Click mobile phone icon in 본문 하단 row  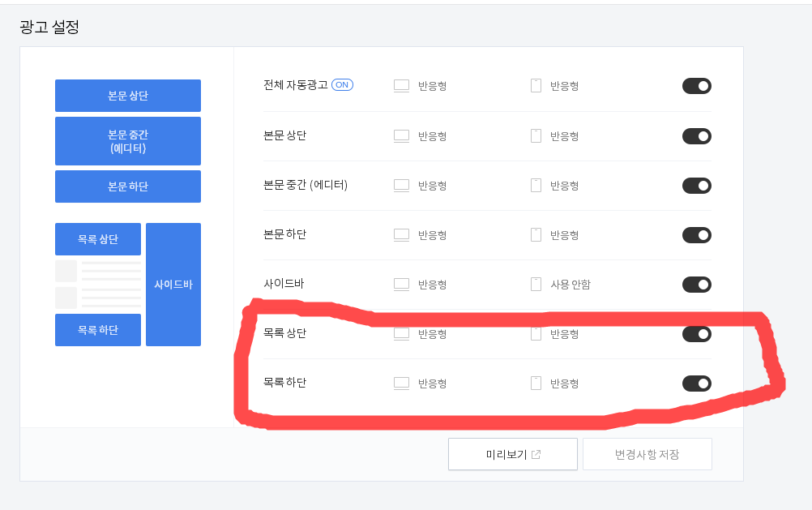click(x=536, y=235)
